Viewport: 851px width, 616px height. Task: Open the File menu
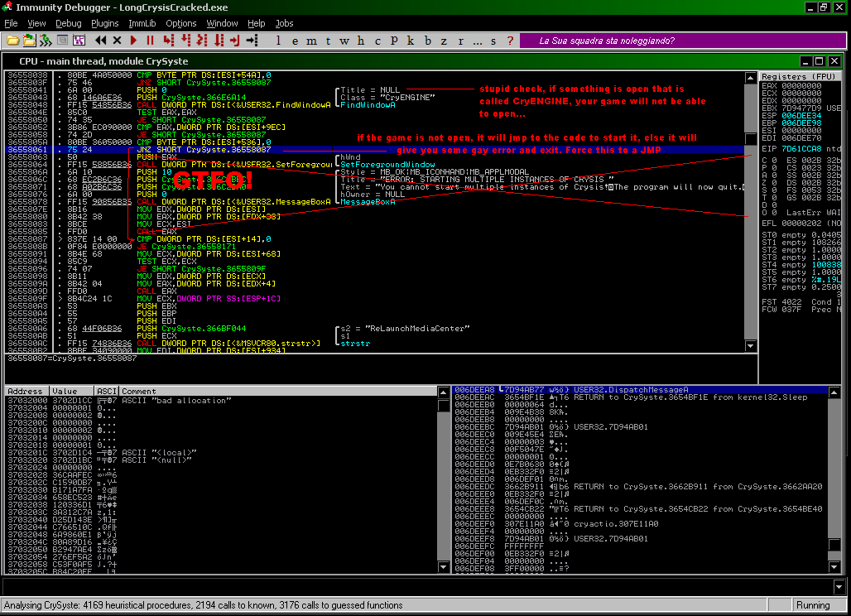[x=11, y=23]
